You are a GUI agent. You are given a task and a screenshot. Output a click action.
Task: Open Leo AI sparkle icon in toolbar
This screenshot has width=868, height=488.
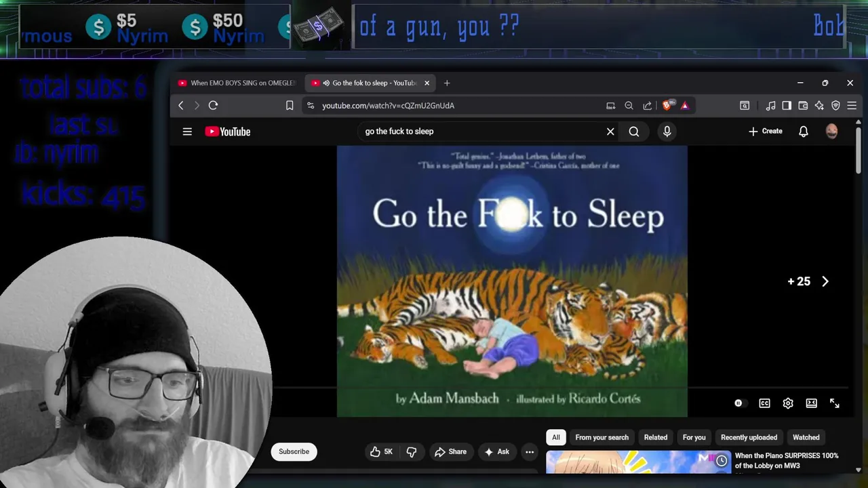(819, 105)
